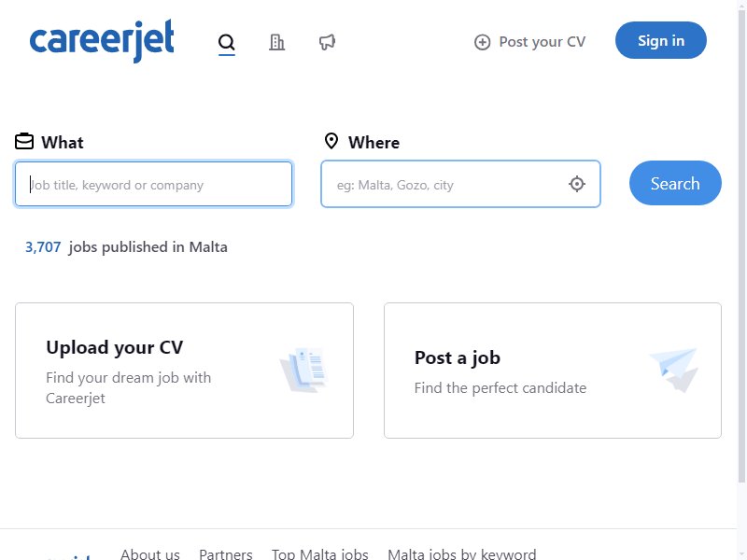
Task: Open the megaphone recruiter icon in header
Action: (328, 42)
